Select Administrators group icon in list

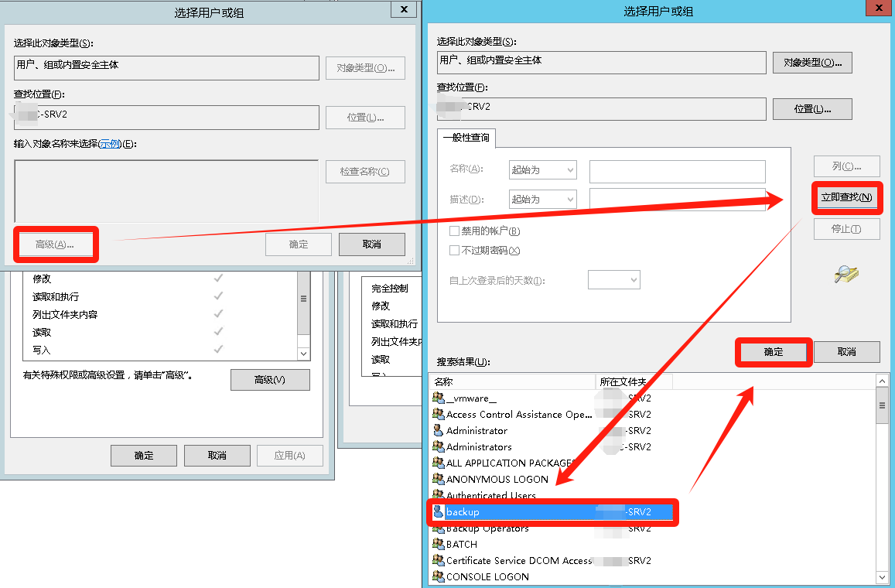(439, 447)
